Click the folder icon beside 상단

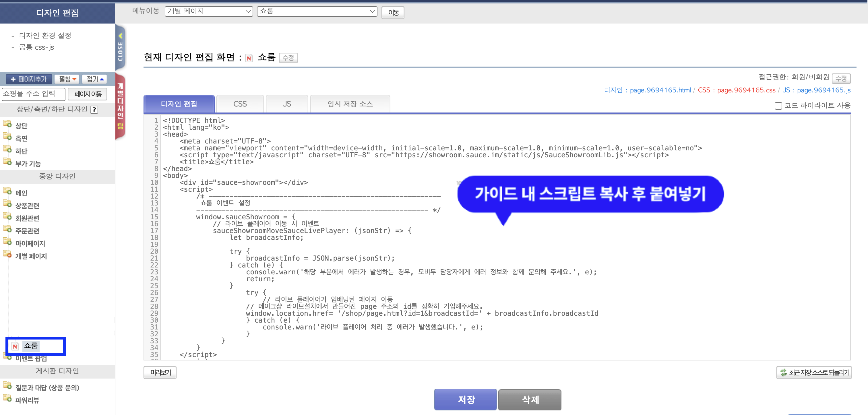coord(7,124)
